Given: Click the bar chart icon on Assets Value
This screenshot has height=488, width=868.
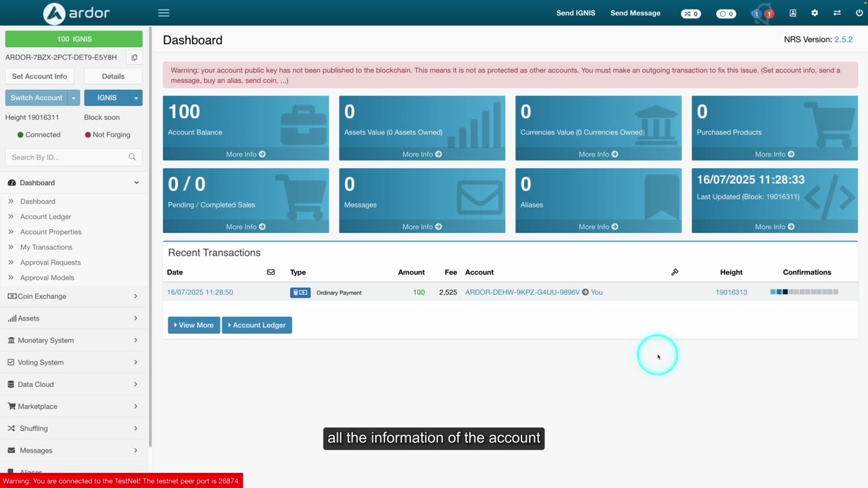Looking at the screenshot, I should click(x=475, y=125).
